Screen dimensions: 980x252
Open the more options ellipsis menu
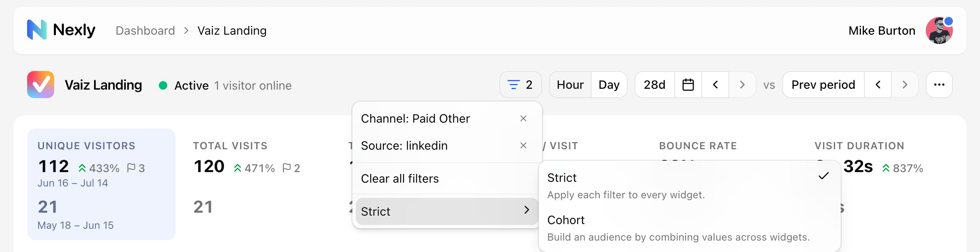pyautogui.click(x=939, y=85)
